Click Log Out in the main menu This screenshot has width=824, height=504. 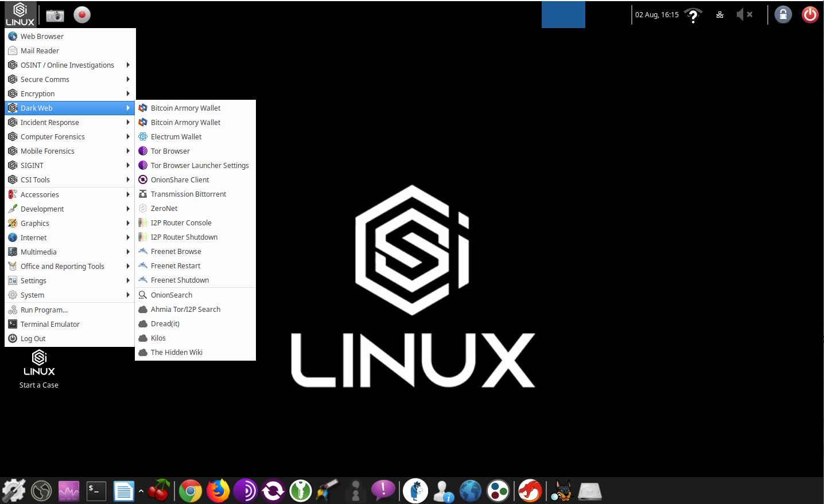point(70,338)
